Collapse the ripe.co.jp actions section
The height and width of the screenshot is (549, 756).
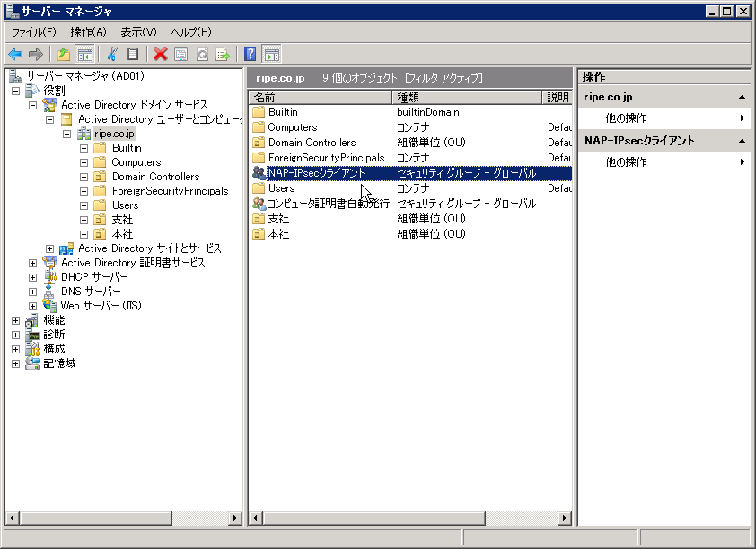[742, 97]
